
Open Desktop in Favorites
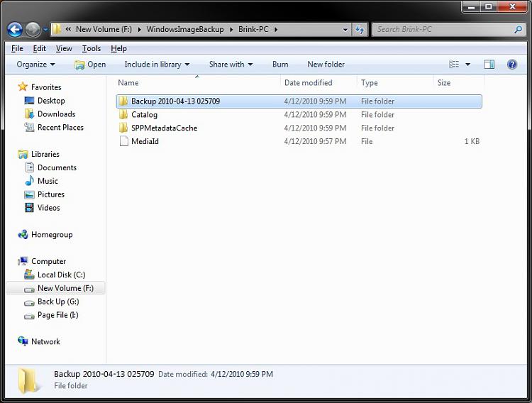tap(51, 101)
